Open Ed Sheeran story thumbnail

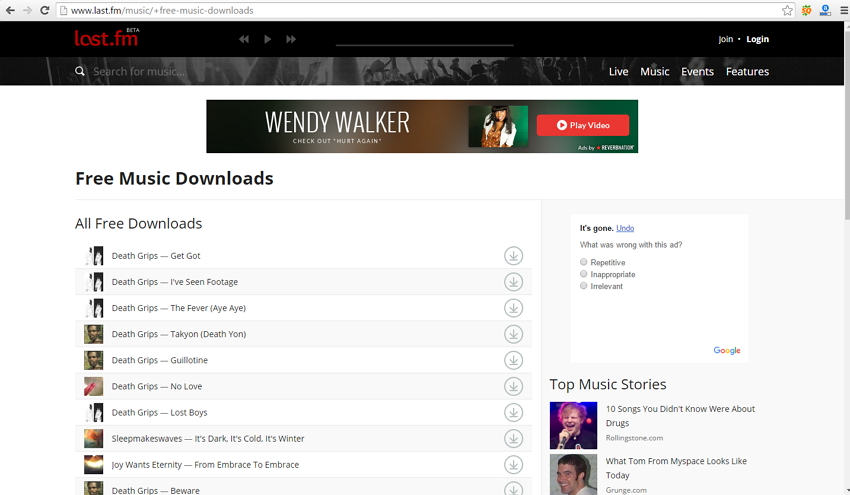pyautogui.click(x=573, y=425)
